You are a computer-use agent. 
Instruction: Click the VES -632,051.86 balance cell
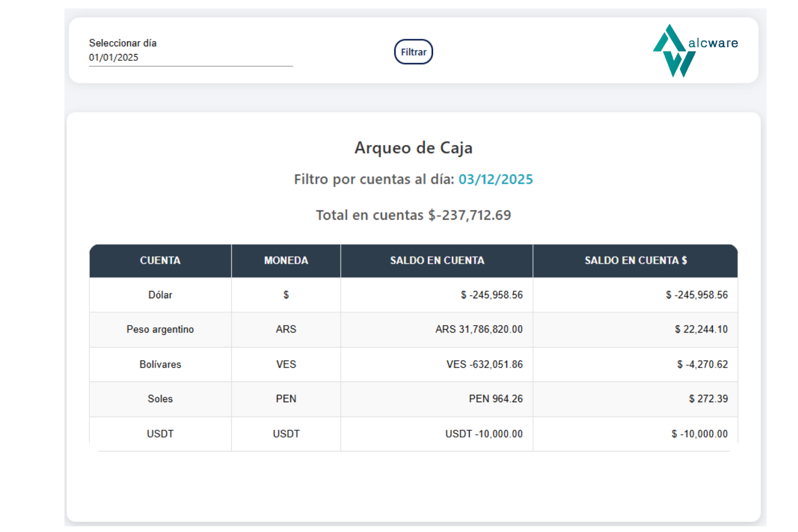(x=484, y=365)
